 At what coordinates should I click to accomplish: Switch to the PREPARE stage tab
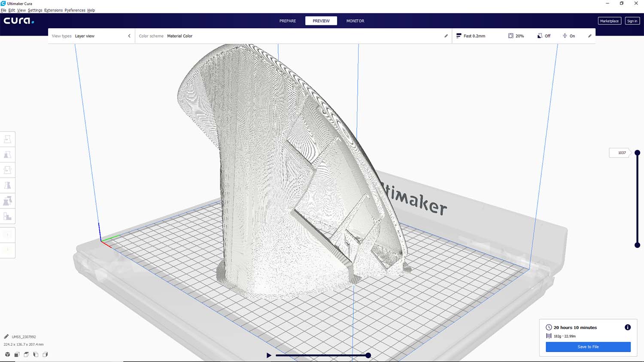point(288,21)
